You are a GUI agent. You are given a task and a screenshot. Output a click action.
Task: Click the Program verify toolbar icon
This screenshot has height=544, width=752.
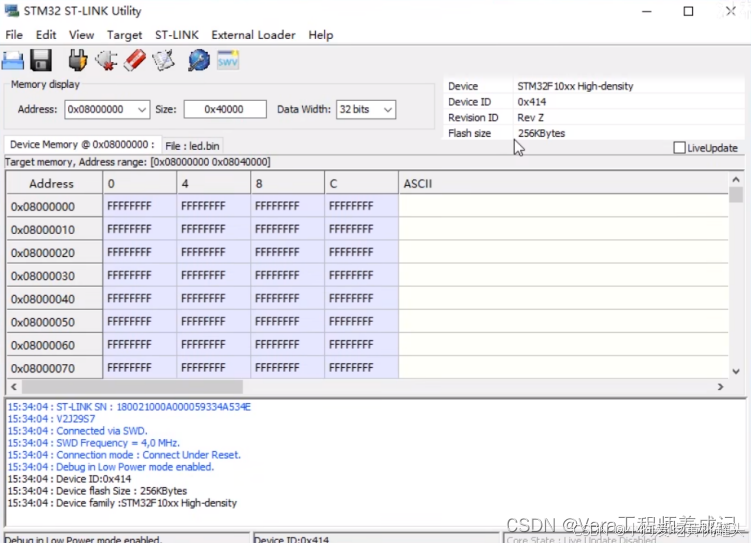pos(164,61)
